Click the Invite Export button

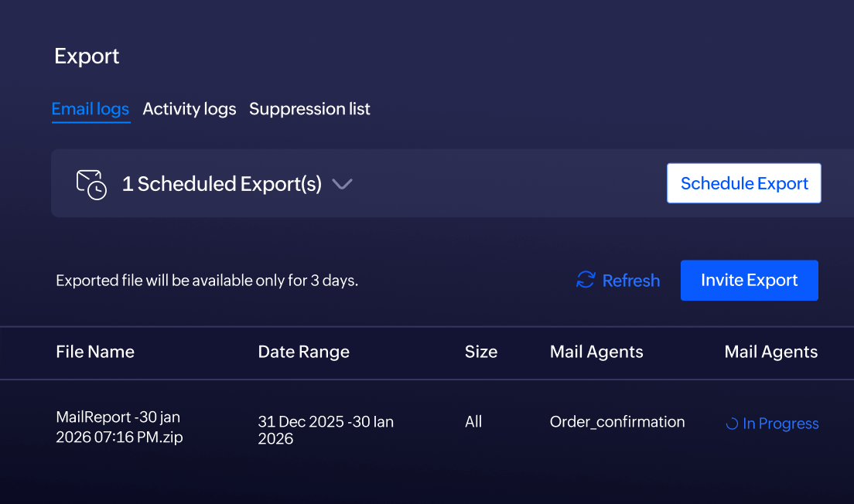pyautogui.click(x=749, y=281)
